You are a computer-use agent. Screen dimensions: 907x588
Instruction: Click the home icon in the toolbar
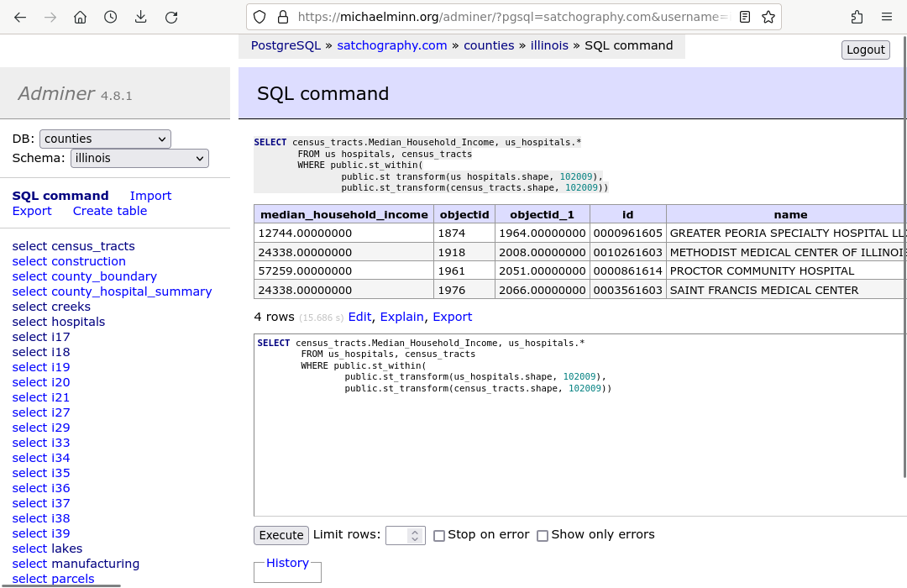pyautogui.click(x=80, y=16)
